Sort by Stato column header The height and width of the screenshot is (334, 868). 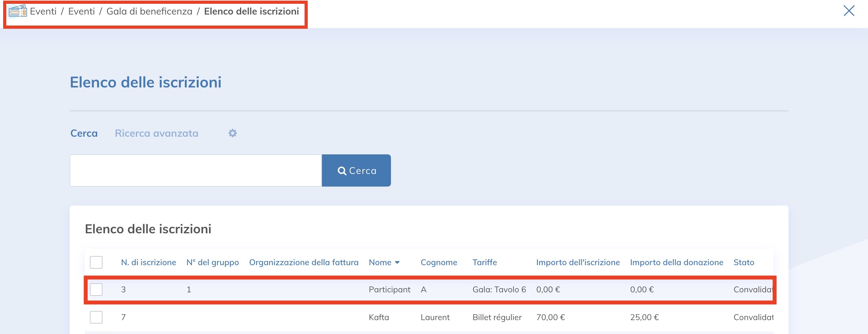[744, 262]
